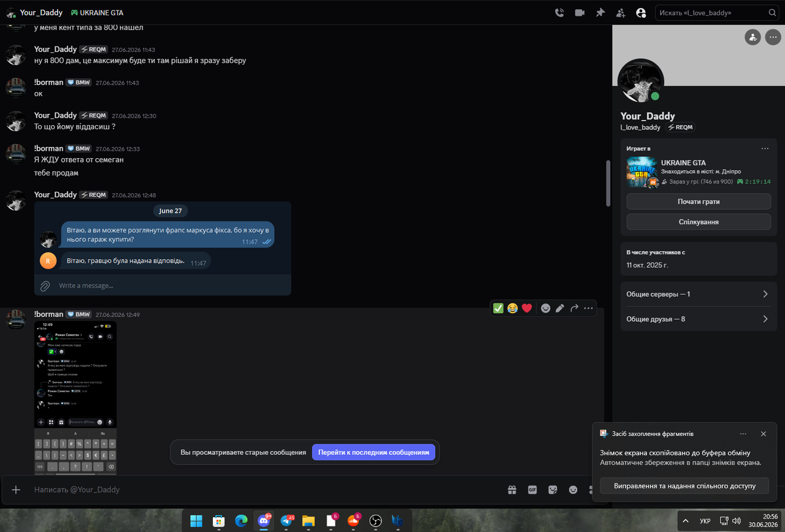Image resolution: width=785 pixels, height=532 pixels.
Task: React with the green checkmark emoji
Action: (x=498, y=308)
